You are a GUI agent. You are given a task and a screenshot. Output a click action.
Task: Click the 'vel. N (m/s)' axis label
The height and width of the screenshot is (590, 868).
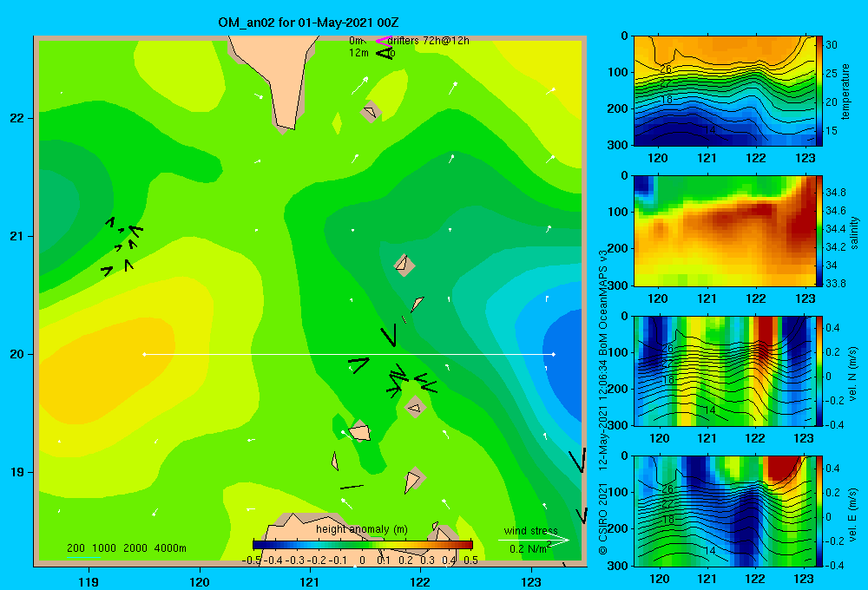point(853,374)
